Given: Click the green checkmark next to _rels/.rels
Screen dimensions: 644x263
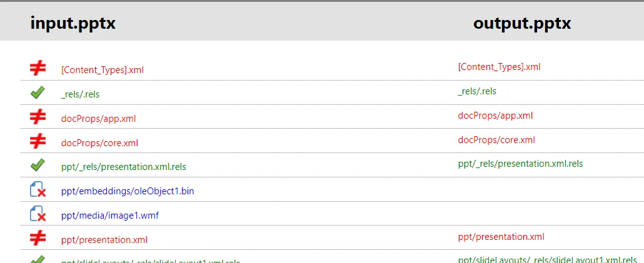Looking at the screenshot, I should pos(38,92).
